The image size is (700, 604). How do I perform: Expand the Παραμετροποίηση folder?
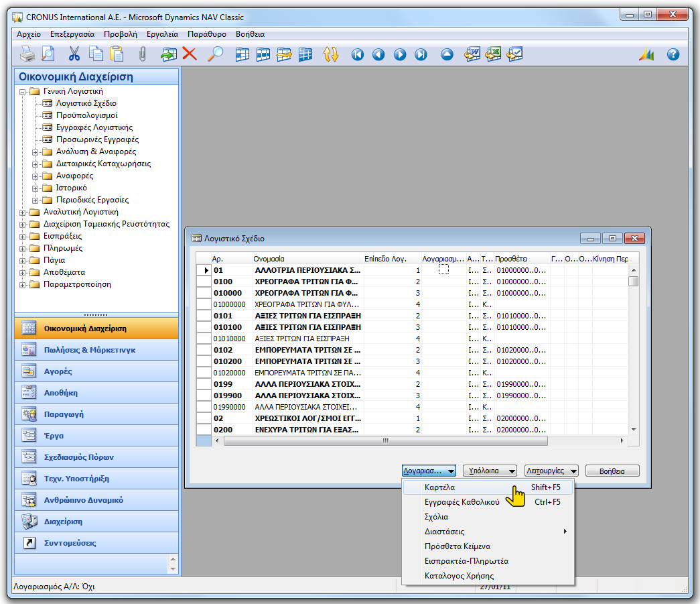tap(22, 285)
